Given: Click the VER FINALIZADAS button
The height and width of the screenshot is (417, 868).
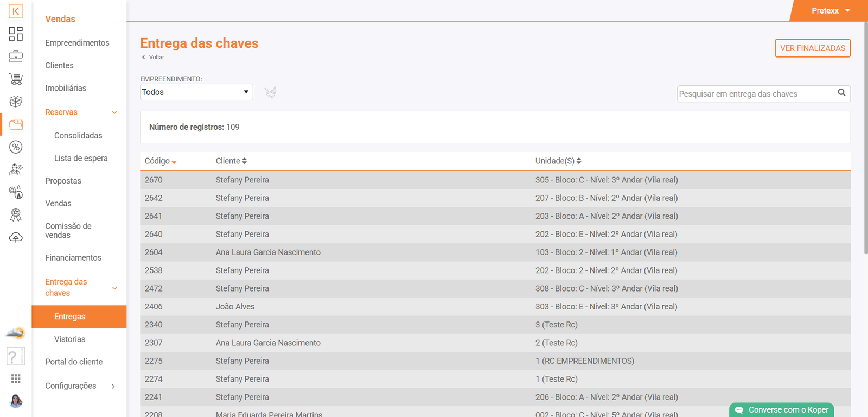Looking at the screenshot, I should tap(812, 48).
